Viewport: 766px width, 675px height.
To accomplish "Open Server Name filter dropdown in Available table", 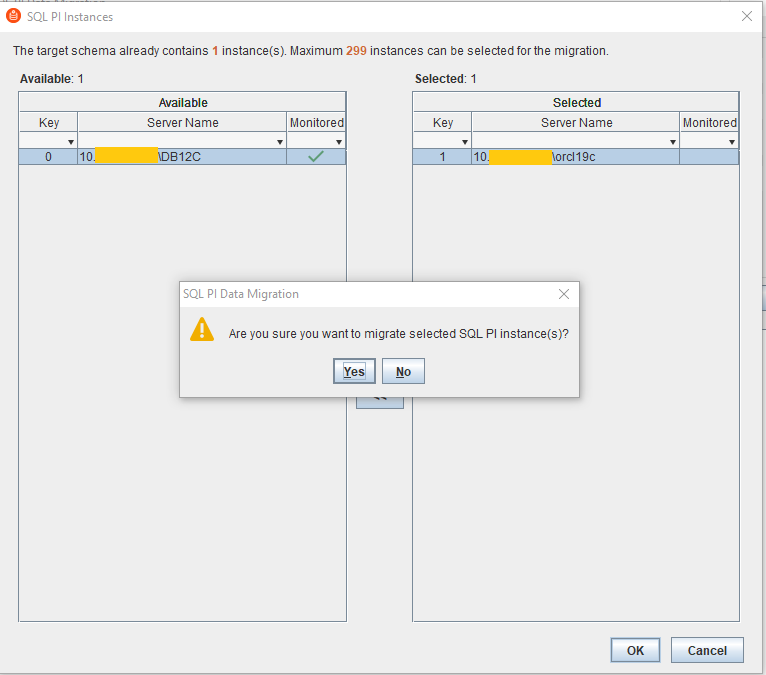I will [x=280, y=142].
